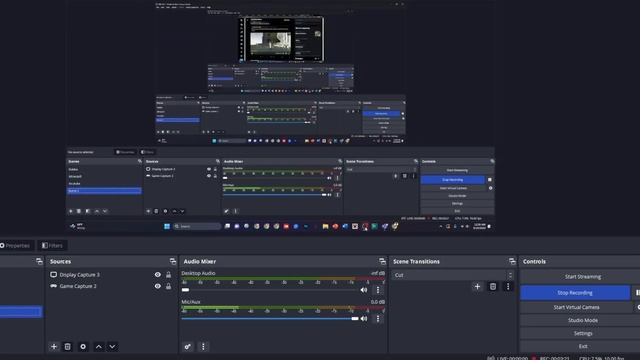This screenshot has height=360, width=640.
Task: Hide Game Capture 2 using eye icon
Action: pyautogui.click(x=158, y=286)
